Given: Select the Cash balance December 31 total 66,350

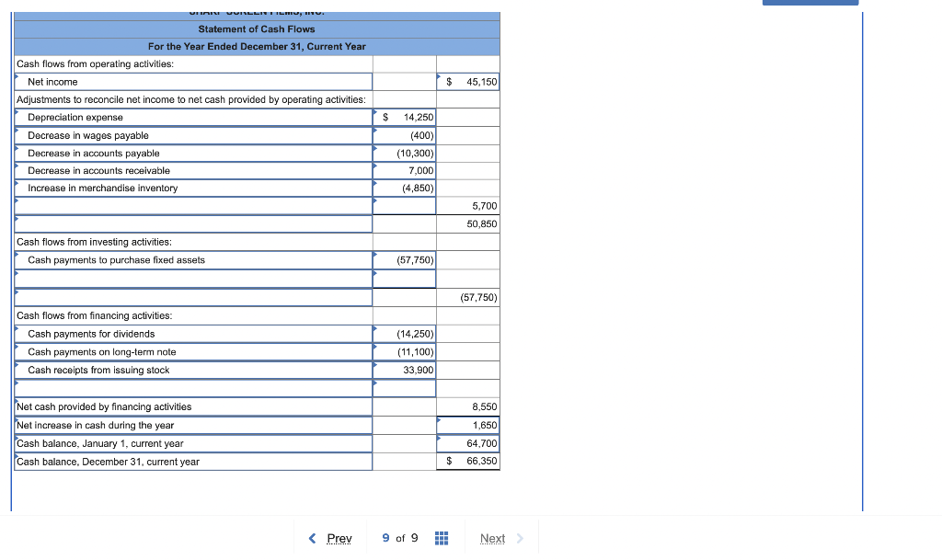Looking at the screenshot, I should 467,461.
